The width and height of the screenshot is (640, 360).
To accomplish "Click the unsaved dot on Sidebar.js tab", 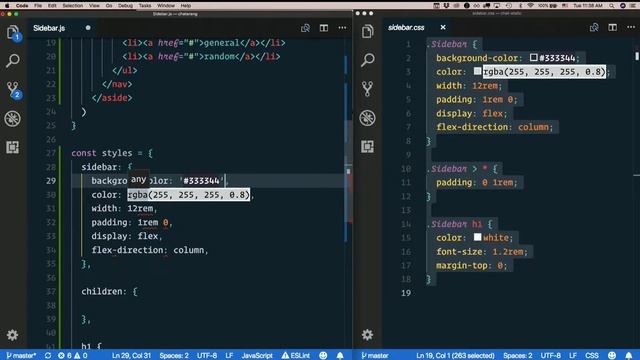I will point(88,28).
